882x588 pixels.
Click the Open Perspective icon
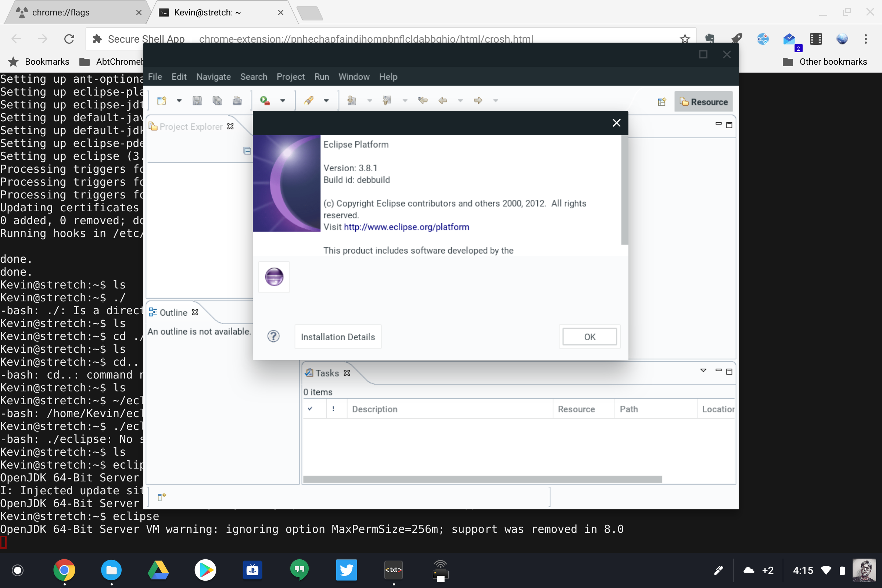click(x=662, y=102)
